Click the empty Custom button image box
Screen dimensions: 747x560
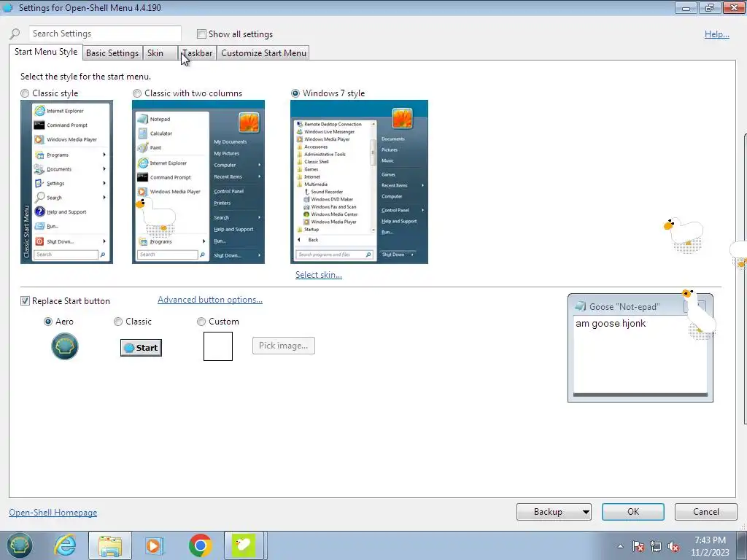(x=218, y=346)
